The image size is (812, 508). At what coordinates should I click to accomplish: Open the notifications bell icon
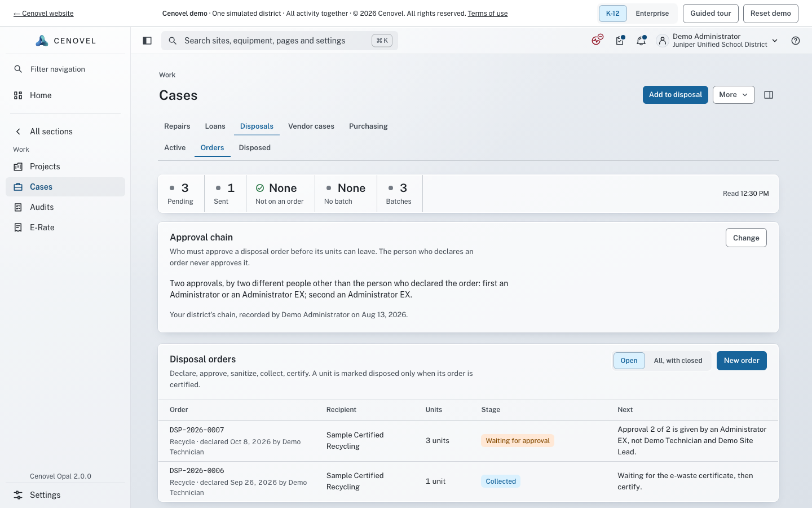[641, 40]
